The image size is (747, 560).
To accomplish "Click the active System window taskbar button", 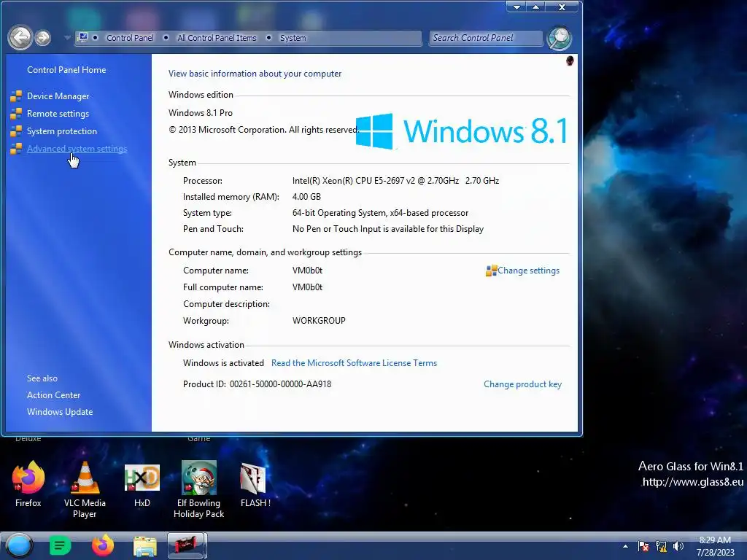I will [x=186, y=545].
